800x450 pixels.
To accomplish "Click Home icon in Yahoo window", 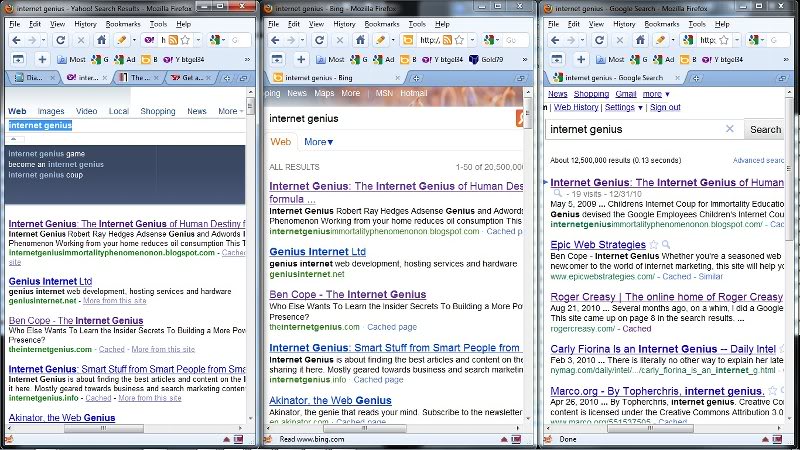I will (102, 40).
